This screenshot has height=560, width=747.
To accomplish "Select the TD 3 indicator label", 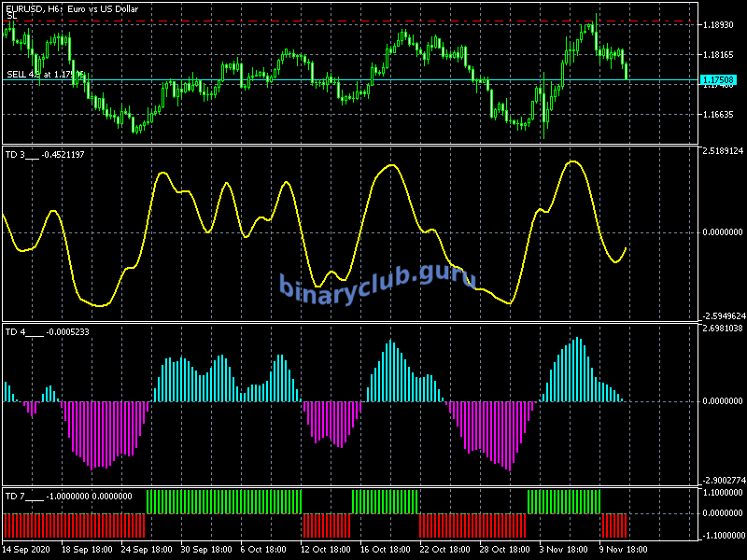I will pos(45,154).
